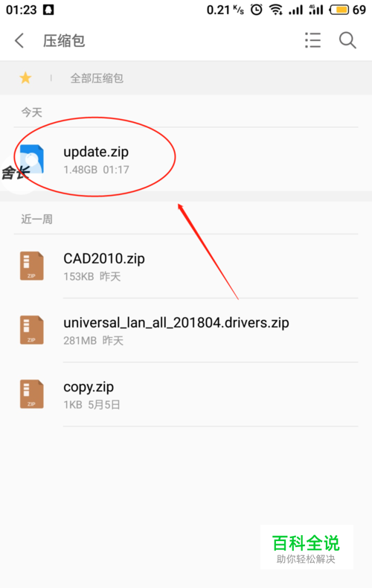Screen dimensions: 372x588
Task: Open the CAD2010.zip file name
Action: [x=104, y=259]
